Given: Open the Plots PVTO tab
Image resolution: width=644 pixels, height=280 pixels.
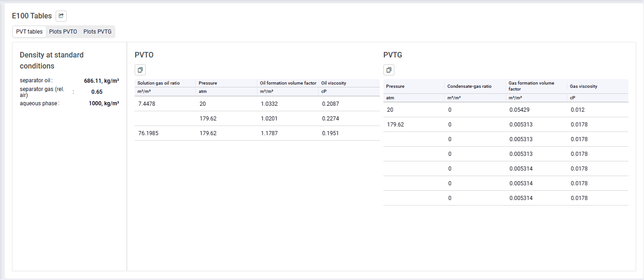Looking at the screenshot, I should click(63, 32).
